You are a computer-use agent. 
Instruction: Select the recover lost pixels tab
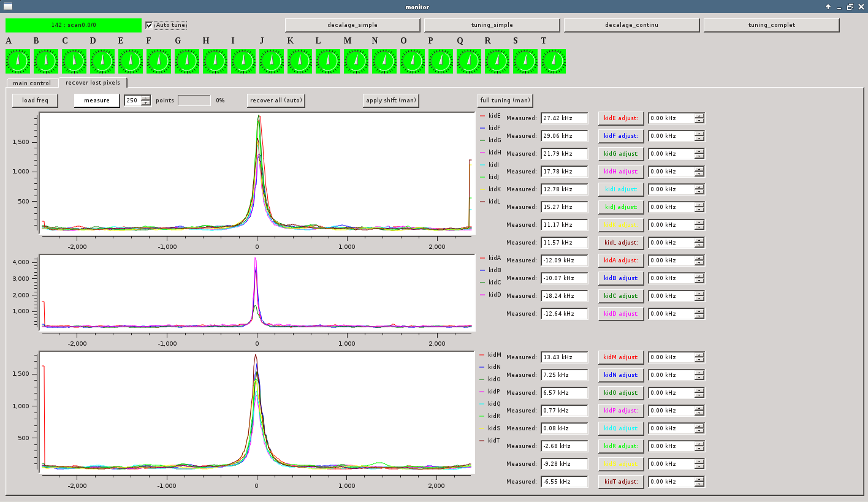click(x=93, y=82)
